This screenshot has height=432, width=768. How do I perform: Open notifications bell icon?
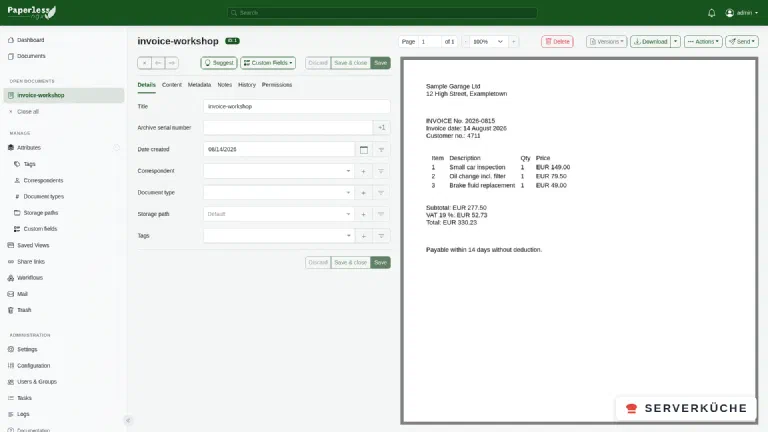click(711, 13)
